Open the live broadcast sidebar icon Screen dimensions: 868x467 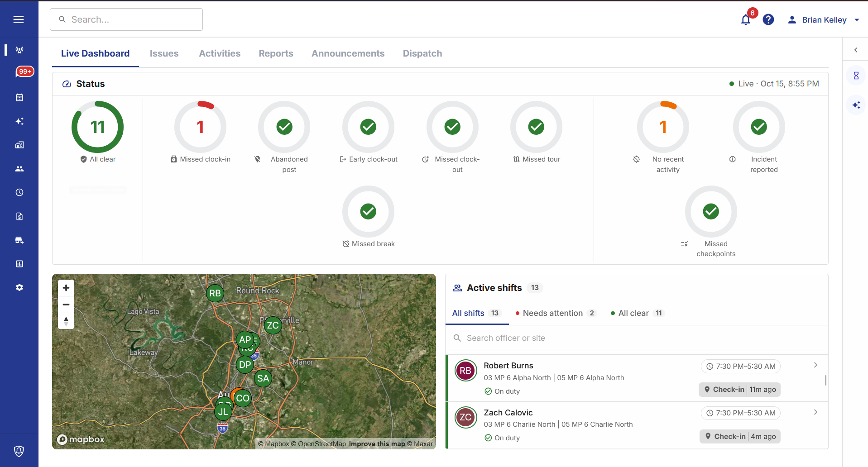coord(19,50)
